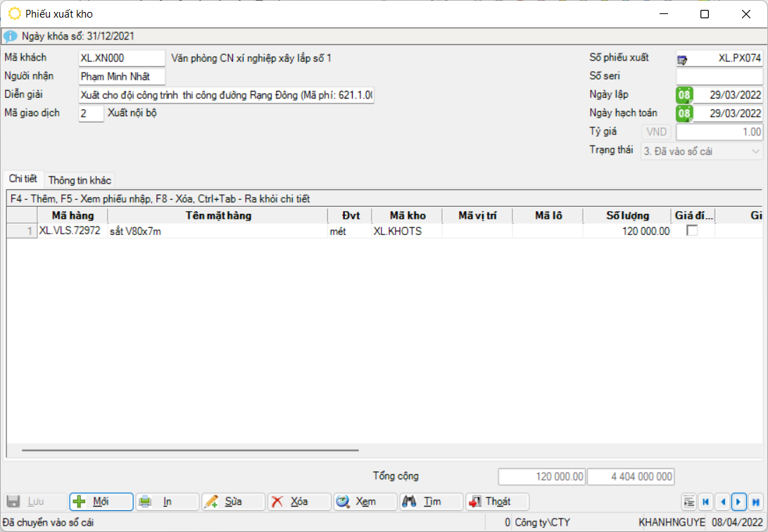Click the list view icon beside navigation arrows
This screenshot has width=768, height=532.
point(689,502)
